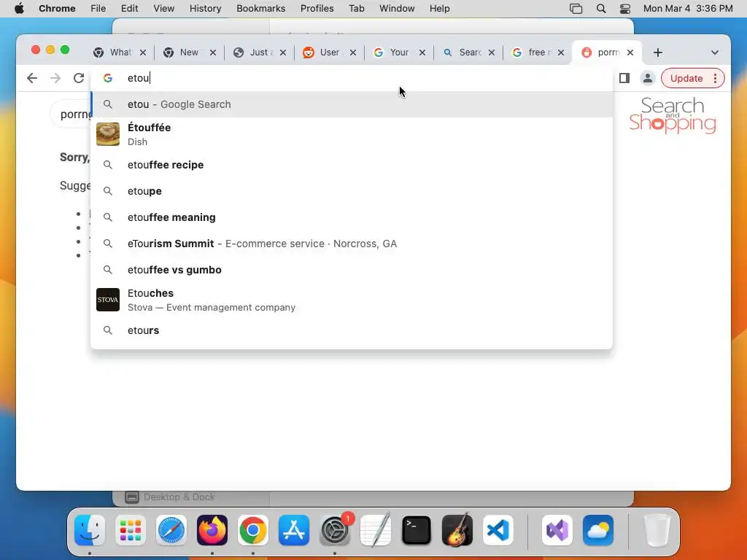
Task: Close the active 'porrn' tab
Action: coord(630,52)
